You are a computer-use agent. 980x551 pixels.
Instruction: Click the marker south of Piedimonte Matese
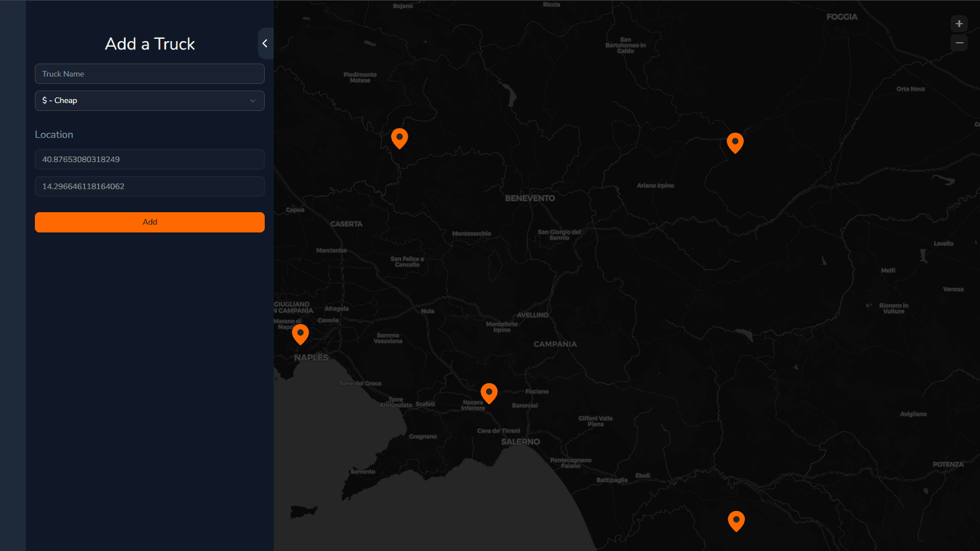click(x=399, y=137)
